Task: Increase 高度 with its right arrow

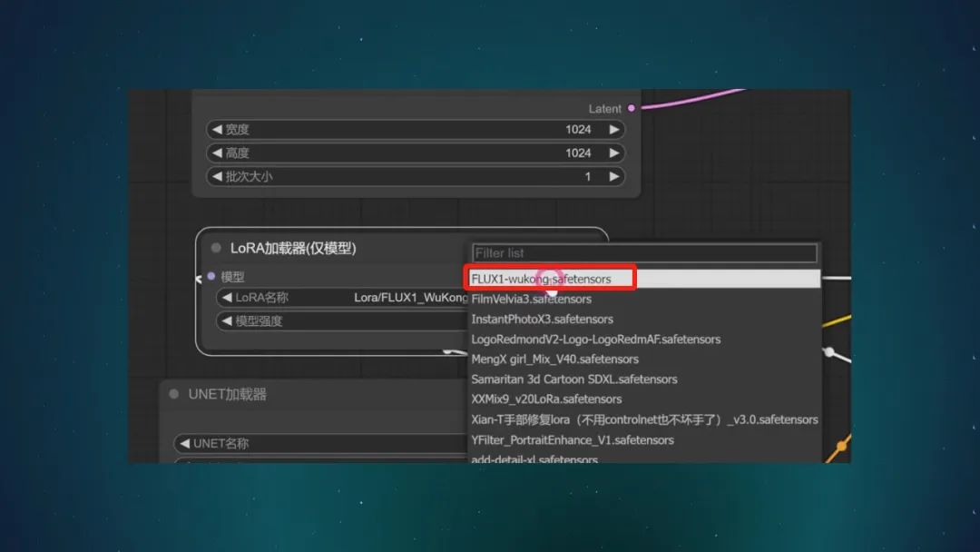Action: 614,153
